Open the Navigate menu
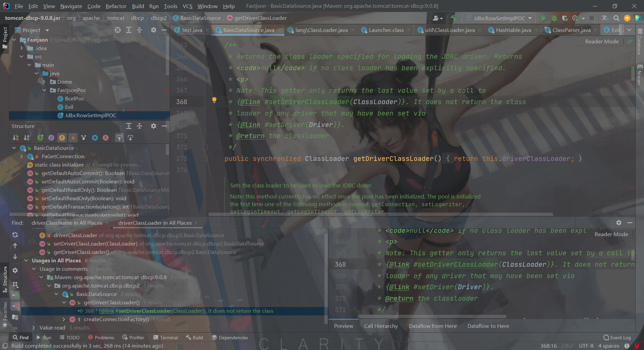 point(71,6)
